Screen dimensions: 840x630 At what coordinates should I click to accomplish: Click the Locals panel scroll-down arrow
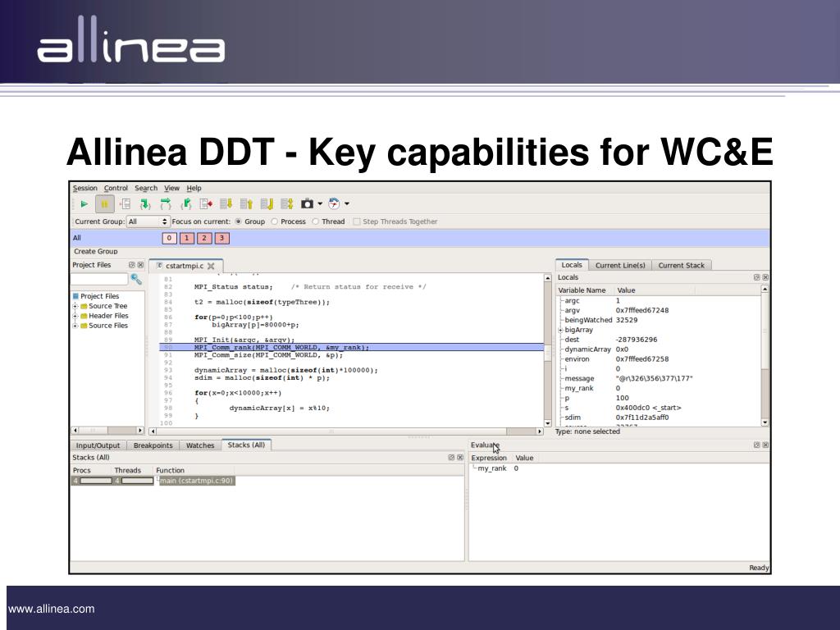[765, 422]
